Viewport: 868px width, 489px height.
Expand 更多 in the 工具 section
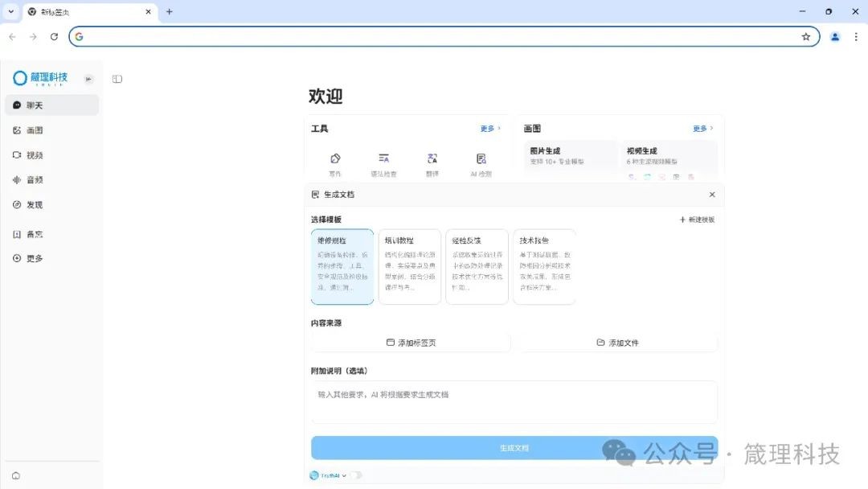(490, 129)
